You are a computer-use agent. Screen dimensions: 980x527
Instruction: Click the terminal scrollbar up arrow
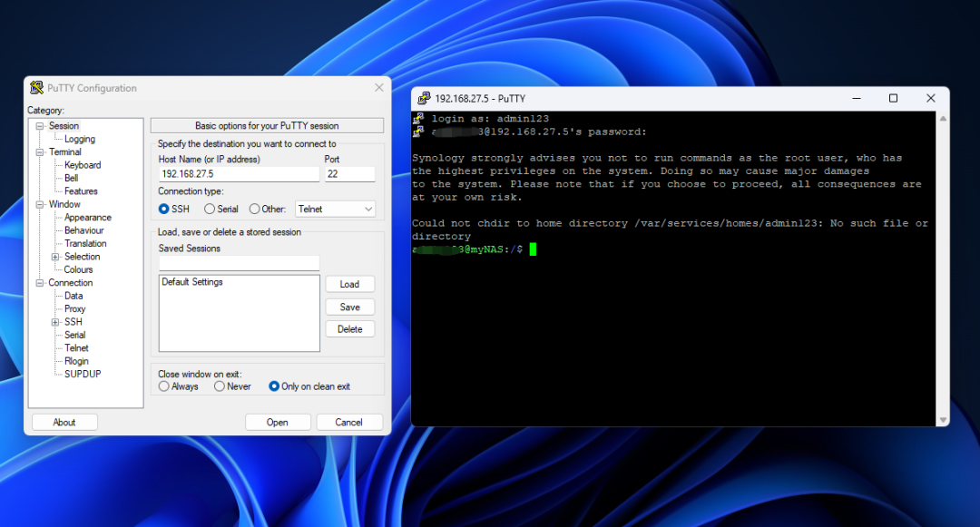click(x=943, y=119)
